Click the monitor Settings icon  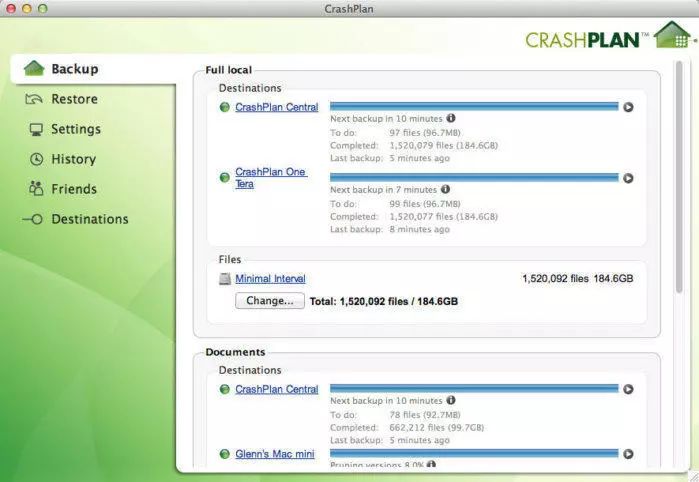36,129
